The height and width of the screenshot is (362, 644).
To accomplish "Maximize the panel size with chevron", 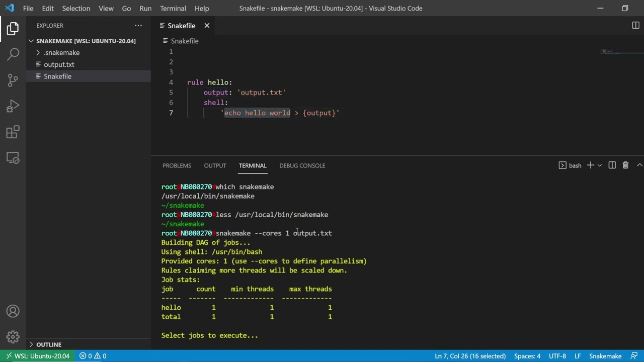I will coord(639,165).
